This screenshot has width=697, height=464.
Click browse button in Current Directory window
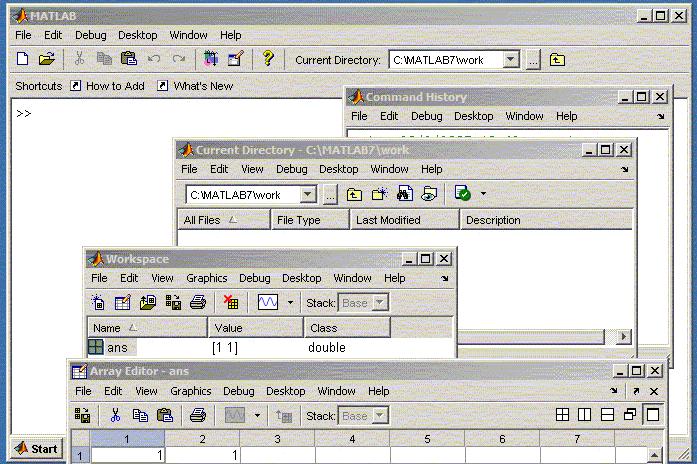[330, 195]
